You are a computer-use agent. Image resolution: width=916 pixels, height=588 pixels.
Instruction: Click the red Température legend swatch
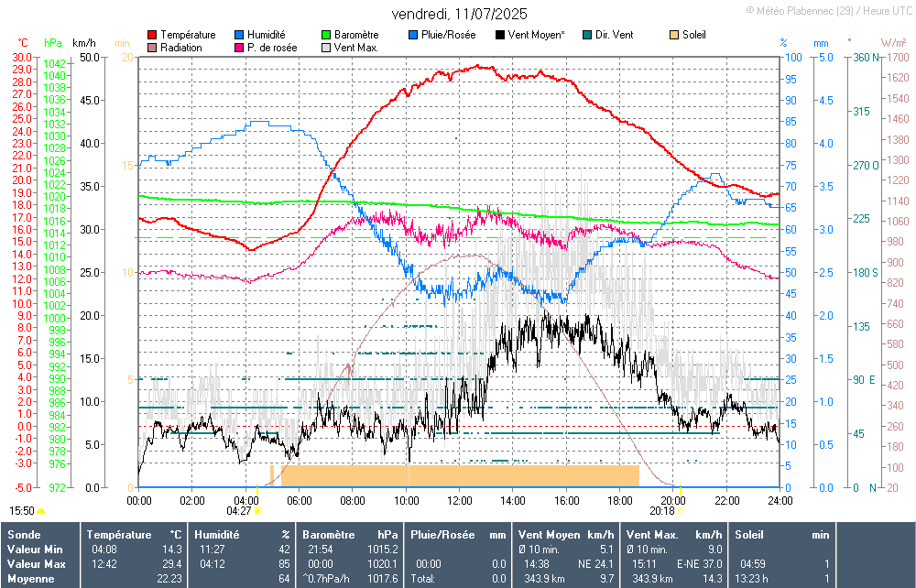pyautogui.click(x=152, y=35)
